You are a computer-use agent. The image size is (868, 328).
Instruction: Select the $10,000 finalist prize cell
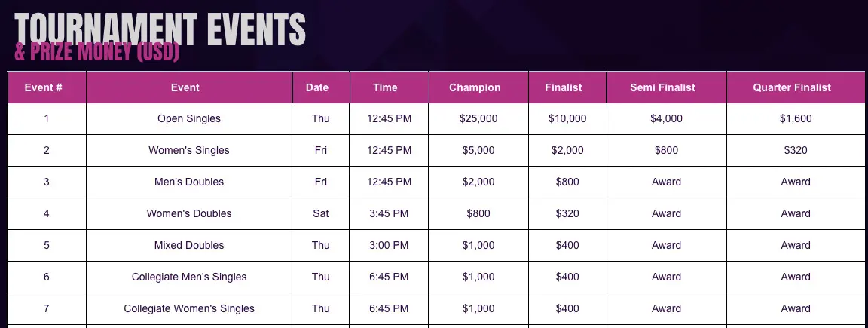pyautogui.click(x=567, y=119)
